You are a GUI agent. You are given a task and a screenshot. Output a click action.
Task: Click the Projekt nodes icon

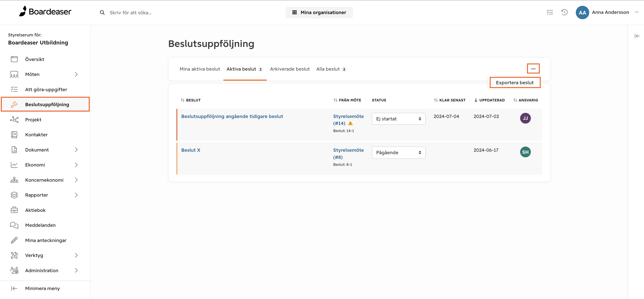pyautogui.click(x=14, y=120)
